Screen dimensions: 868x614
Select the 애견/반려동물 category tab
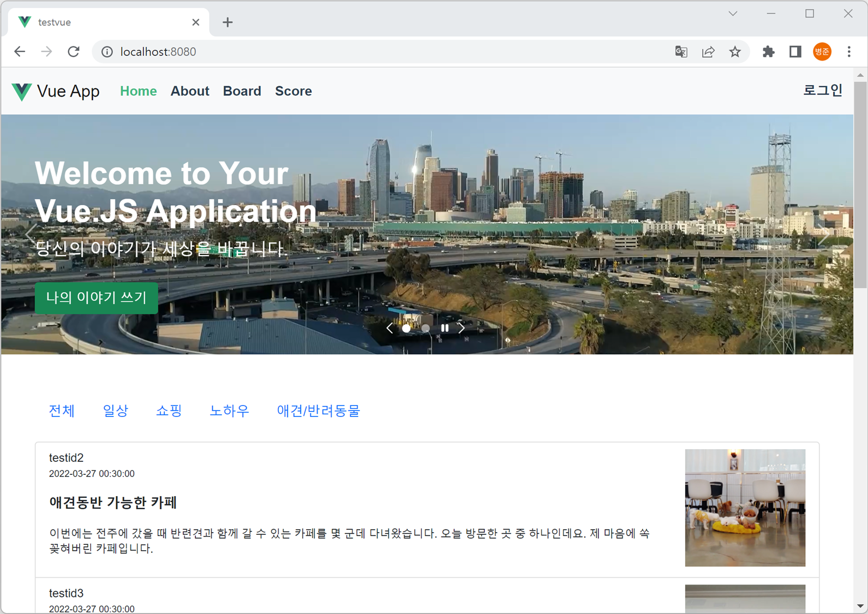point(319,411)
